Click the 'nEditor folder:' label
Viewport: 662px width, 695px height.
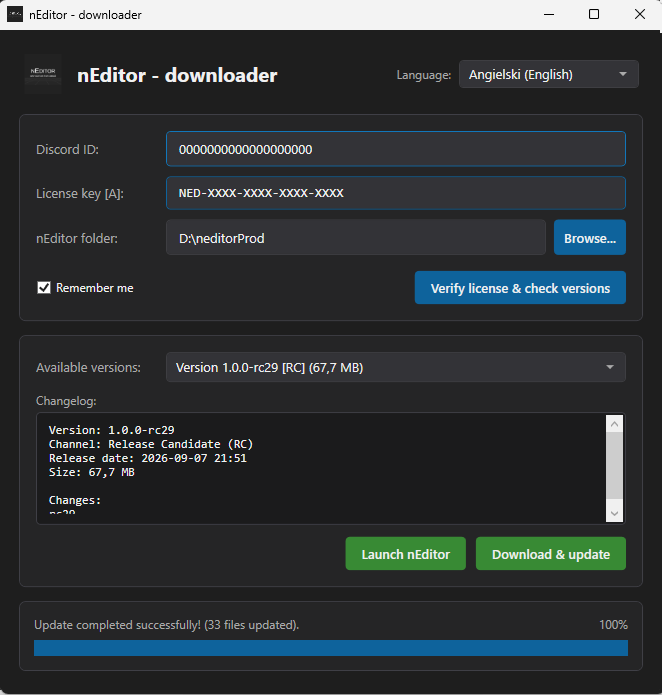(77, 238)
